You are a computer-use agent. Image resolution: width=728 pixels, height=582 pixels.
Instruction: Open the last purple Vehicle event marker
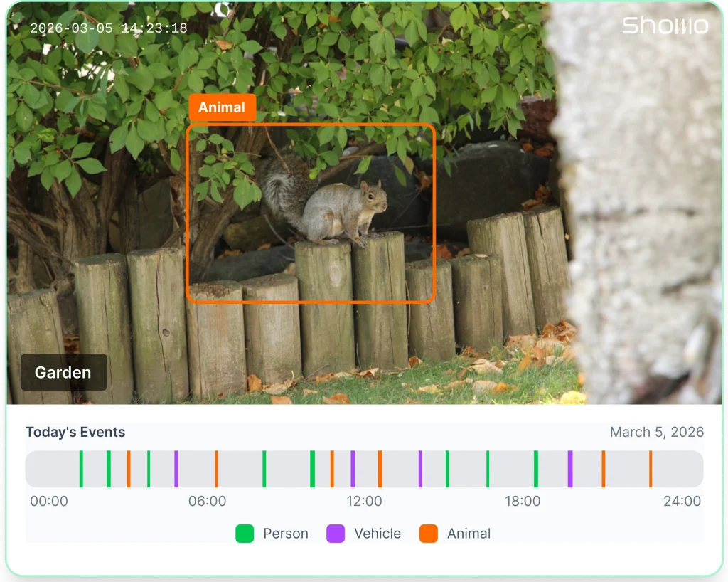[569, 469]
